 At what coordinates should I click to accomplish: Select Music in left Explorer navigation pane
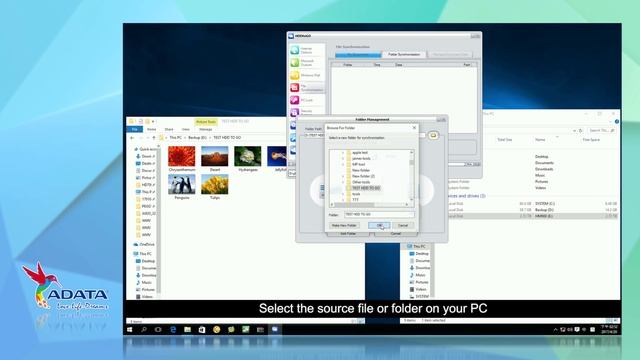coord(144,282)
